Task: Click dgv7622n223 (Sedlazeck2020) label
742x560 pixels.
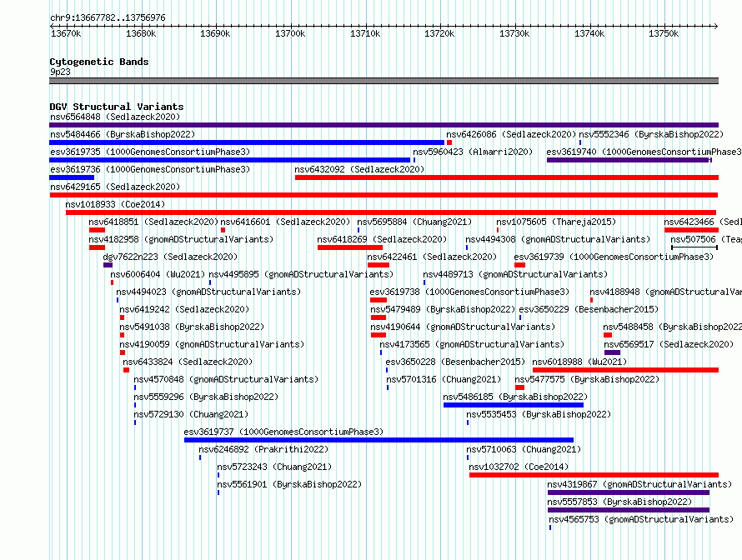Action: [x=170, y=257]
